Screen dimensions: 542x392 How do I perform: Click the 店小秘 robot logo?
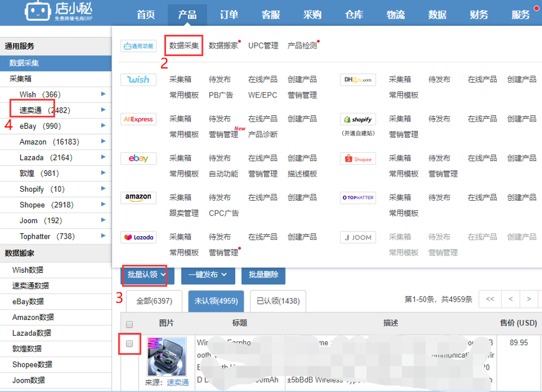tap(37, 11)
